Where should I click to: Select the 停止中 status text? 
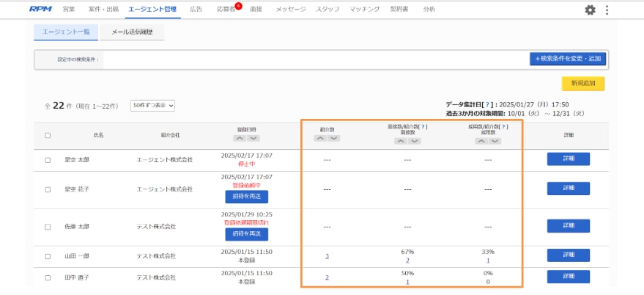click(247, 164)
